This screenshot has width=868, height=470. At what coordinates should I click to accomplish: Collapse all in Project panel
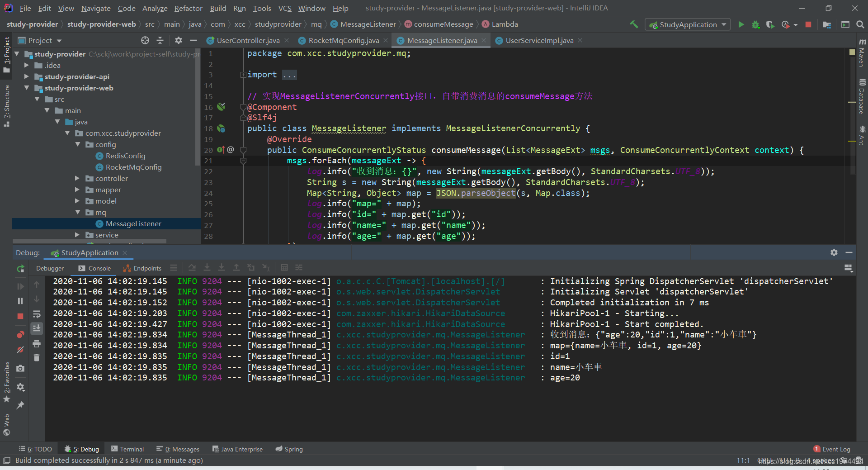160,40
